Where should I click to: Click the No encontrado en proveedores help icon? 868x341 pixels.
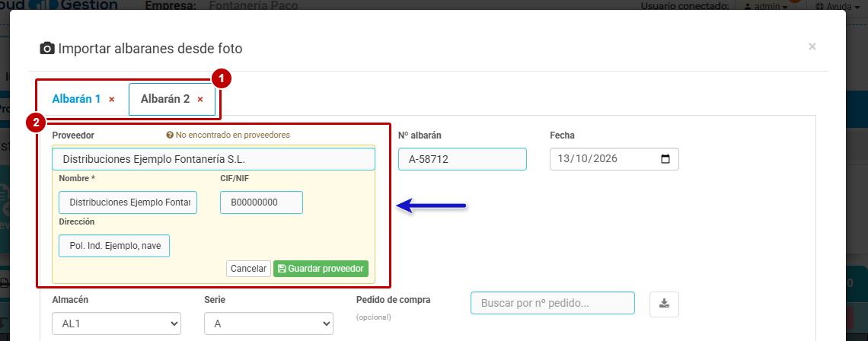coord(171,135)
